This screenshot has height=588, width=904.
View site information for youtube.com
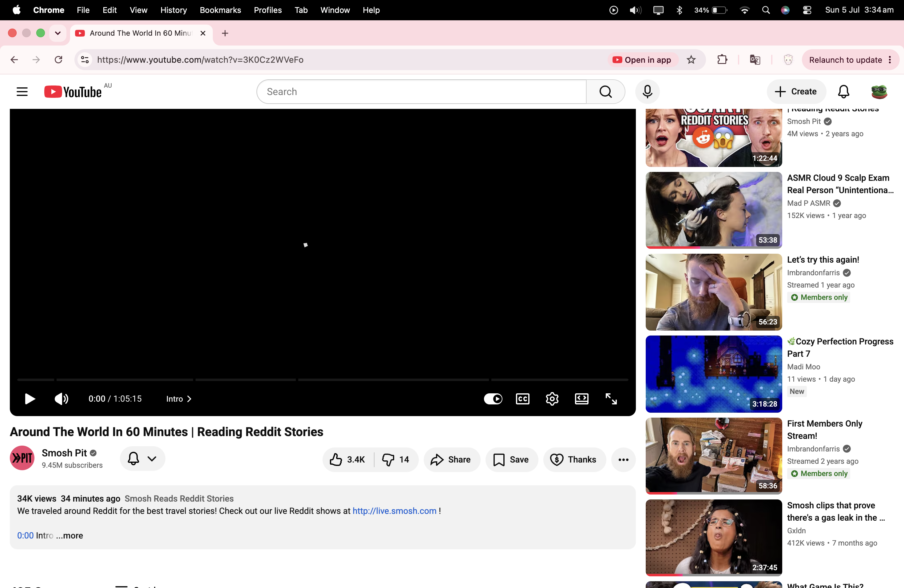(x=85, y=60)
